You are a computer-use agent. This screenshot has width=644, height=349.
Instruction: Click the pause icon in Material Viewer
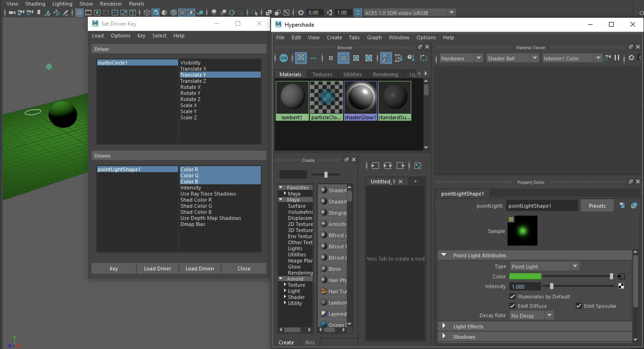coord(617,58)
